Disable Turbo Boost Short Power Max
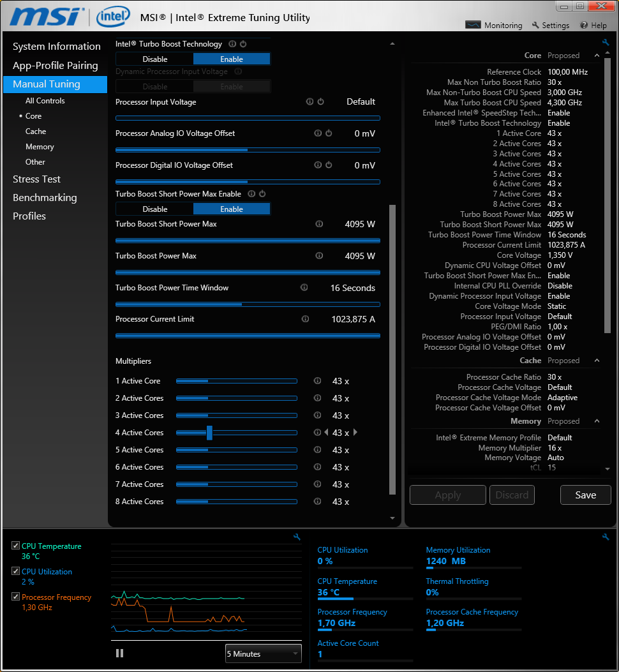This screenshot has width=619, height=672. point(154,209)
